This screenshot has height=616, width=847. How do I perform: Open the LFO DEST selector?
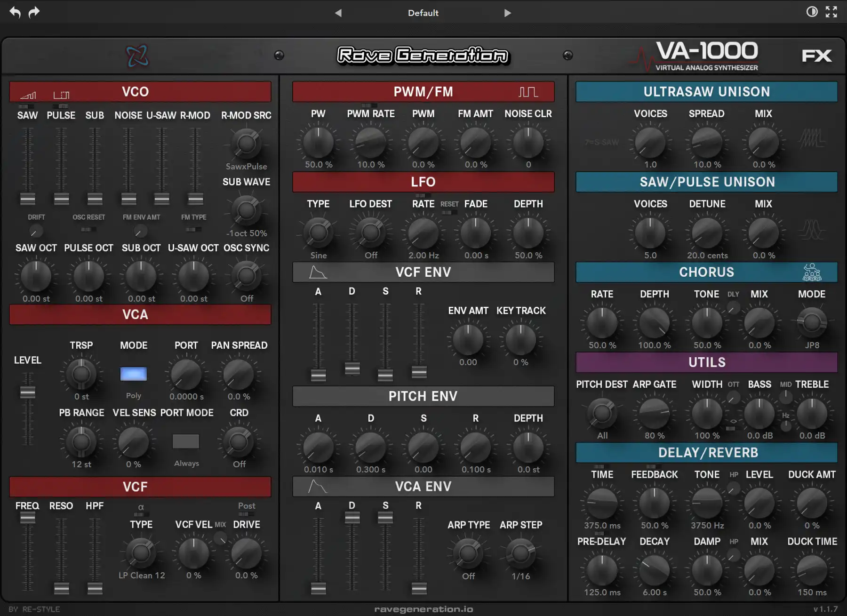click(371, 232)
